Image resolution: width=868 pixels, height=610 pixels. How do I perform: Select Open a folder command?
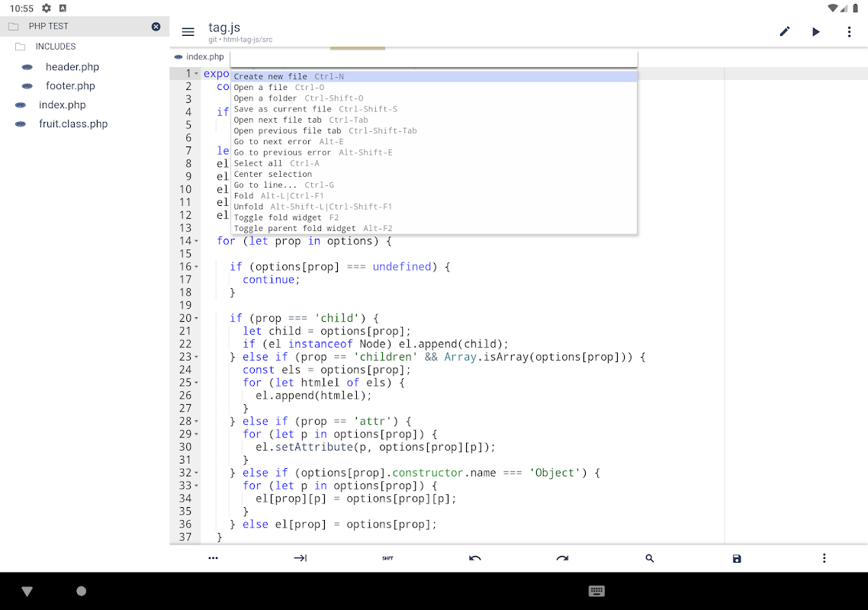tap(434, 98)
